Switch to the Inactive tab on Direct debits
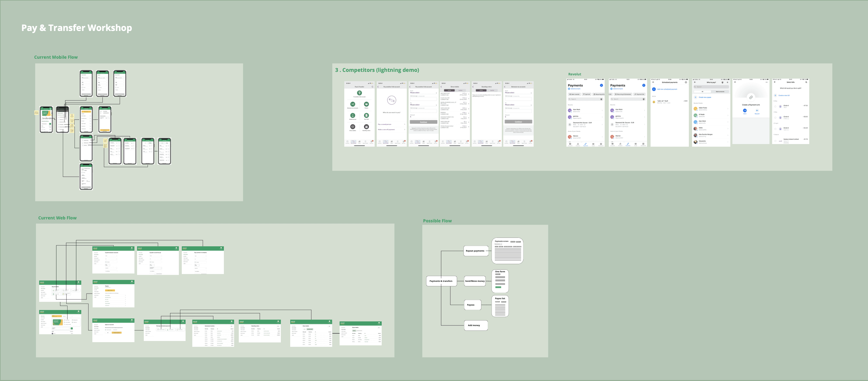This screenshot has width=868, height=381. click(x=460, y=90)
